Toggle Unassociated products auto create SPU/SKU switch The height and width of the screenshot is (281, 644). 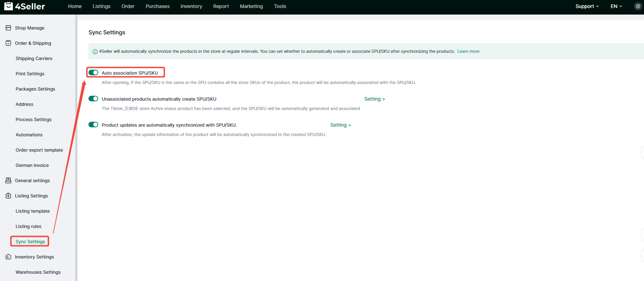[93, 99]
